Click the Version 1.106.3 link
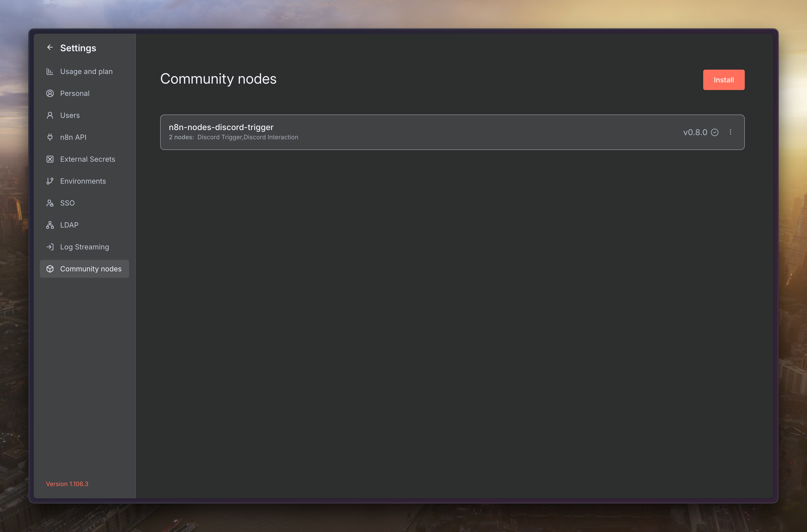807x532 pixels. tap(67, 484)
